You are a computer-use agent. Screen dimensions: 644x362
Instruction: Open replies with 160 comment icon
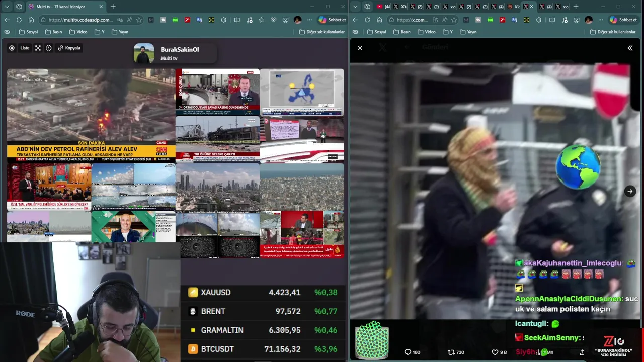(x=412, y=352)
